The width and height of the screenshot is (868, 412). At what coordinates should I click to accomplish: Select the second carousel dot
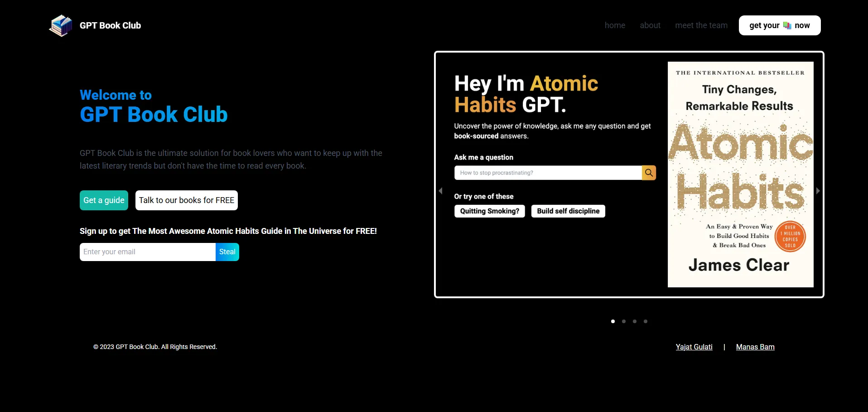click(x=624, y=321)
